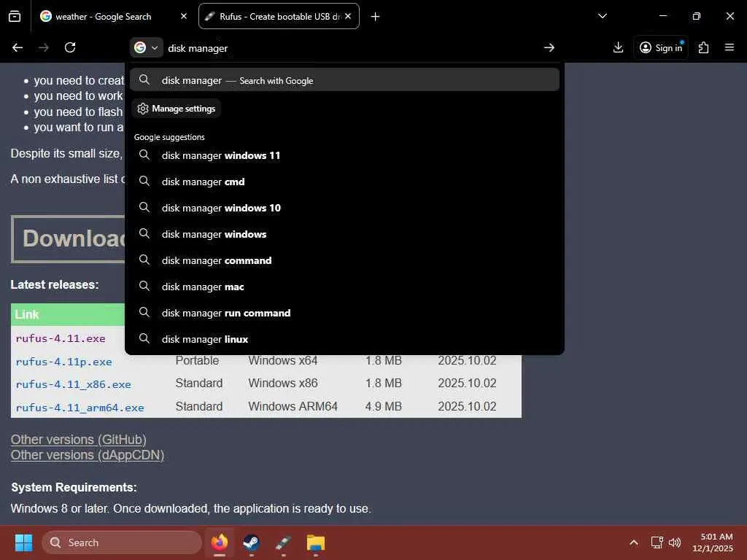747x560 pixels.
Task: Choose suggestion disk manager windows 11
Action: 344,155
